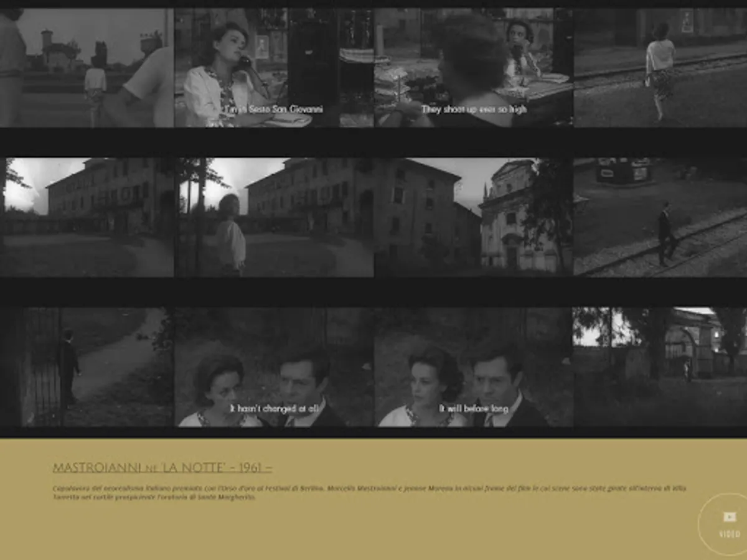
Task: Select frame subtitled 'It hasn't changed at all'
Action: point(274,366)
